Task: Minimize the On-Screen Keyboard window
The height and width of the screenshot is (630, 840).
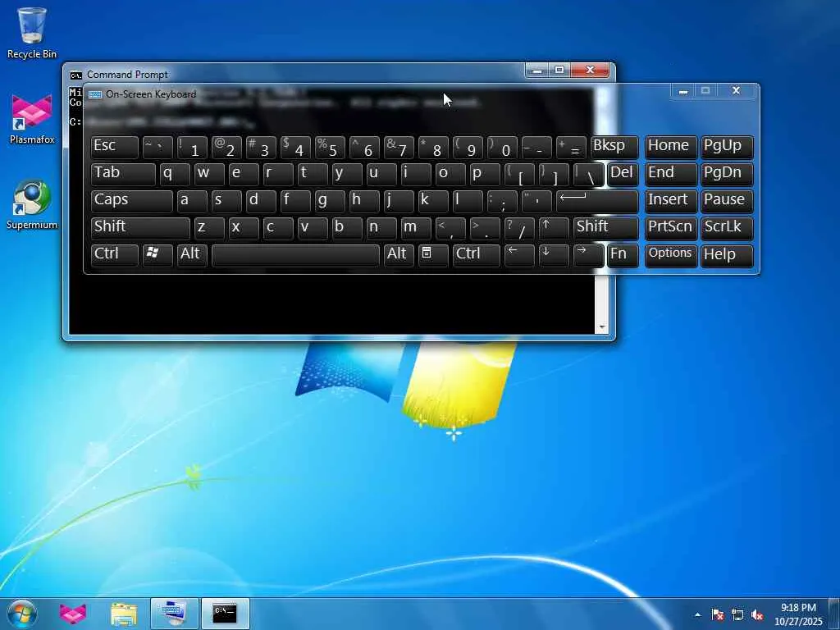Action: click(x=683, y=91)
